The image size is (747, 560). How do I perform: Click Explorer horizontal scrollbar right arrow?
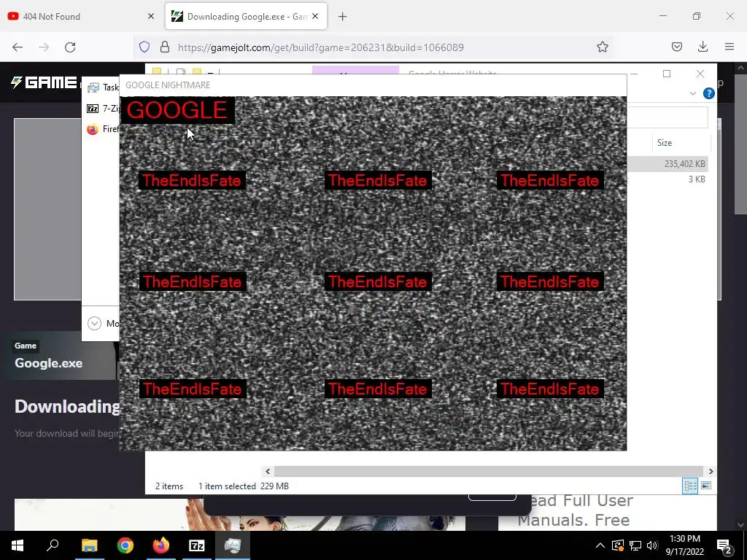711,471
